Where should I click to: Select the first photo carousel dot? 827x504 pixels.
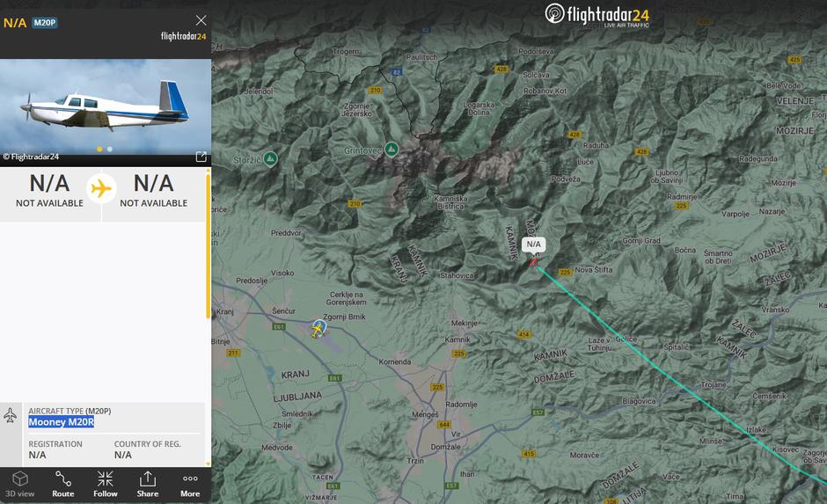coord(99,150)
